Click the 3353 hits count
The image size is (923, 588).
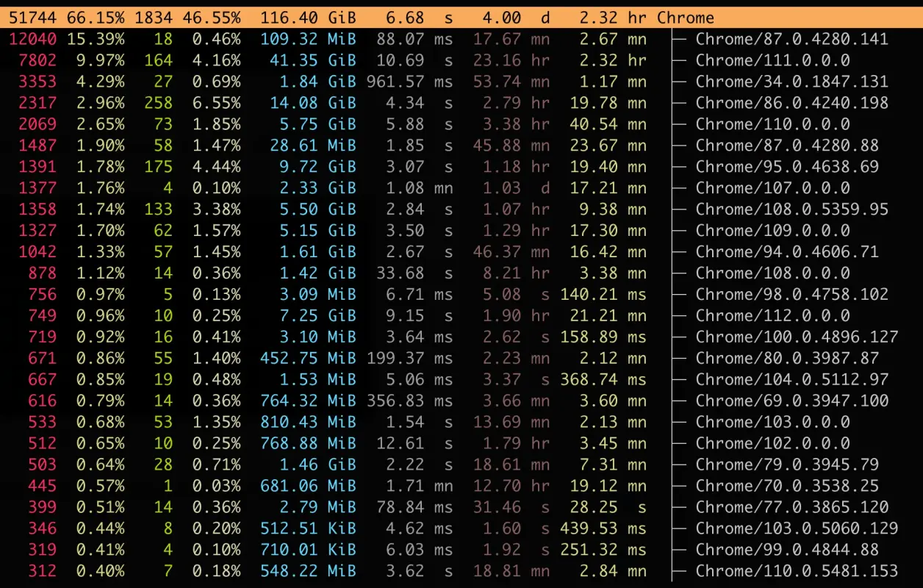tap(37, 82)
